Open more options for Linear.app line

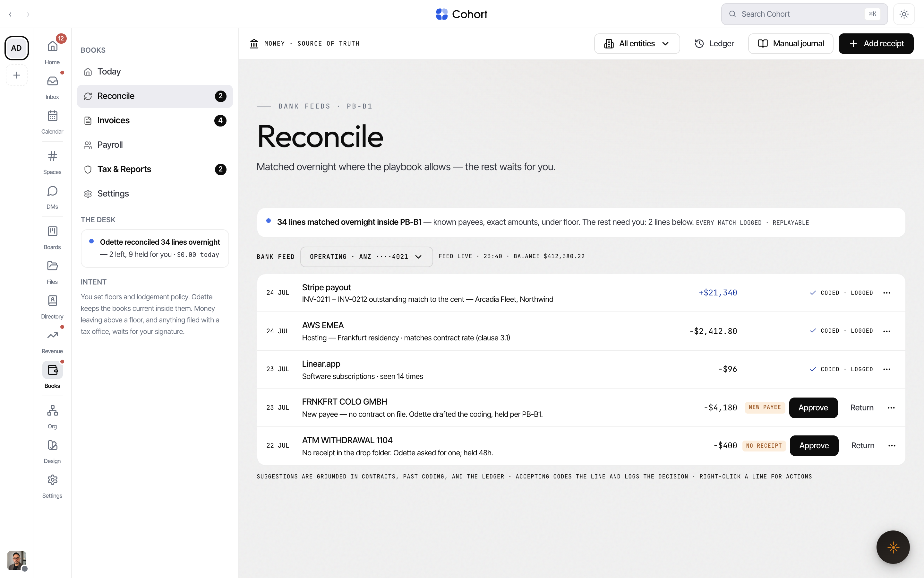tap(886, 369)
